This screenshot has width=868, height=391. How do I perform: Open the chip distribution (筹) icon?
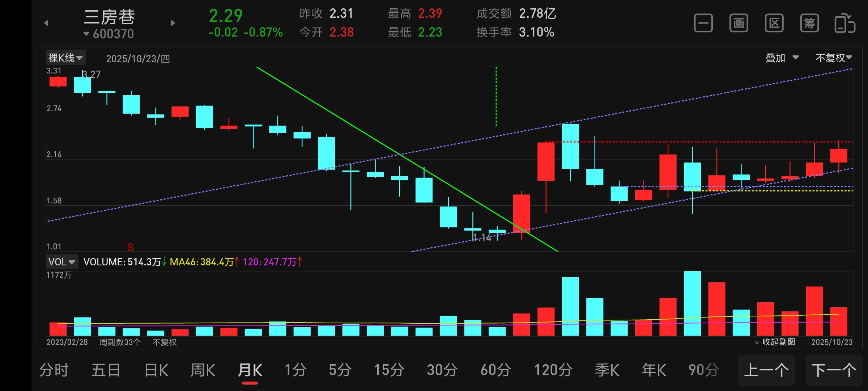809,24
